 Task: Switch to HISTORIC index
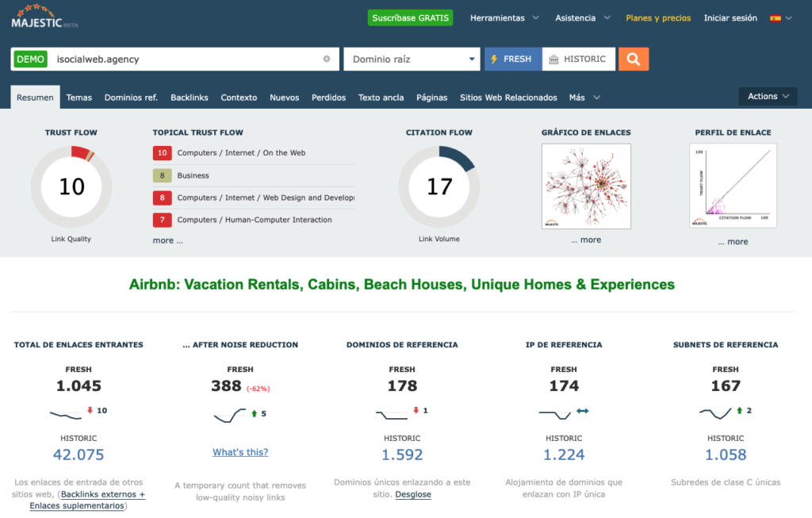[x=579, y=59]
